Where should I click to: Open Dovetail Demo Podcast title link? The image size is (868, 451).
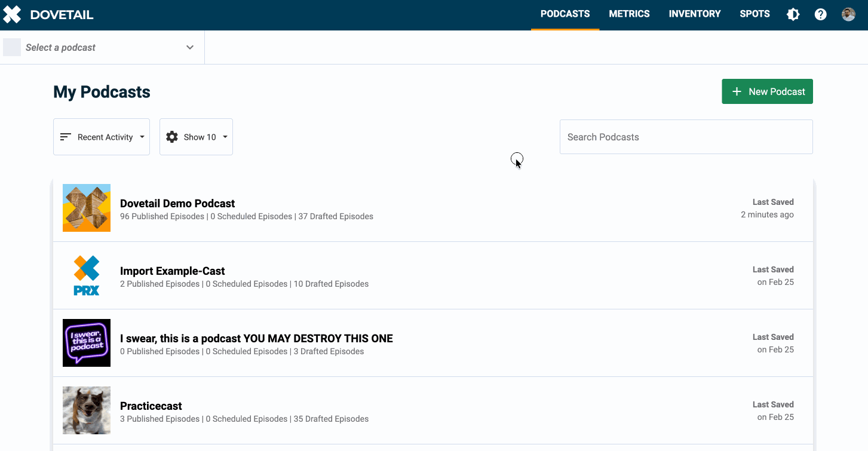177,203
